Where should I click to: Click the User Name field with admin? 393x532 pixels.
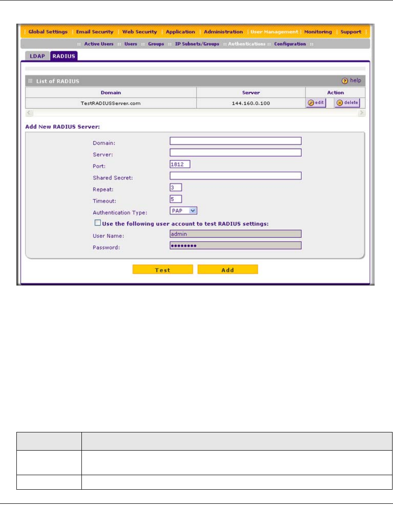tap(236, 234)
